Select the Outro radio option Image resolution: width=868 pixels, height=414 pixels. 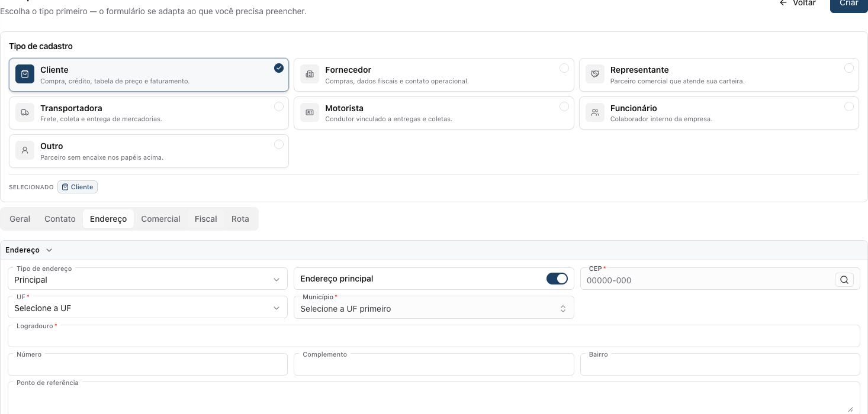(279, 144)
